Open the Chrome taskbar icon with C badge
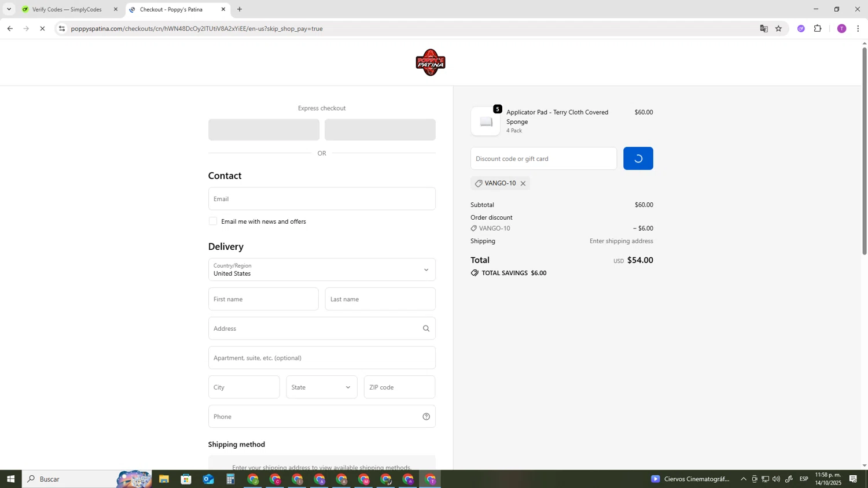The width and height of the screenshot is (868, 488). click(275, 479)
